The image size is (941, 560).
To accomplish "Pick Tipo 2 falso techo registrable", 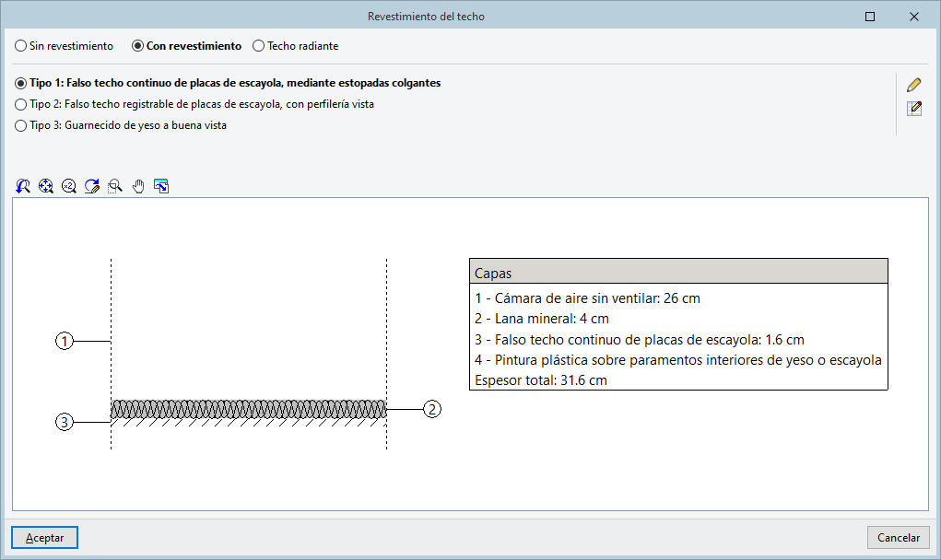I will point(21,104).
